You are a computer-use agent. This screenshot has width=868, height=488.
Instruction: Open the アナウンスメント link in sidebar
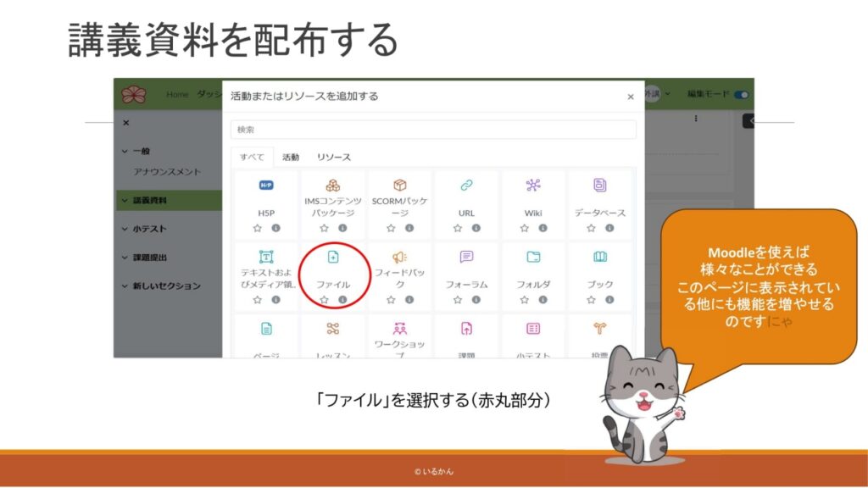[167, 172]
